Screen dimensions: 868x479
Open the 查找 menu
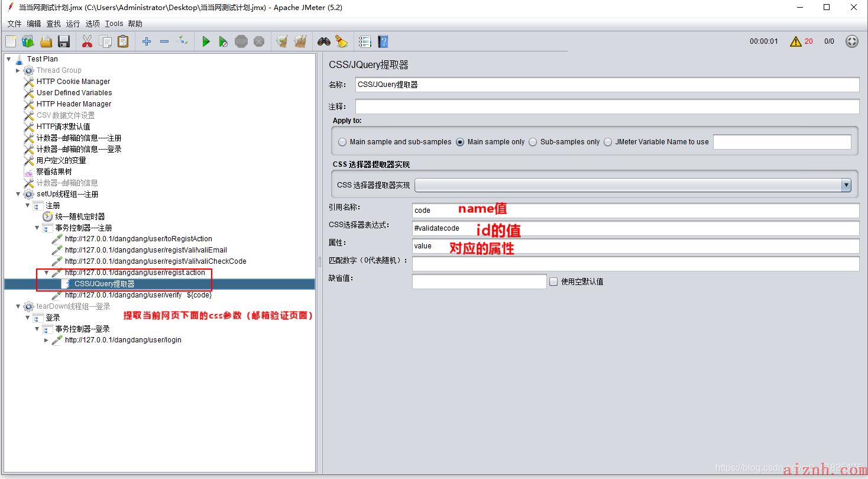53,24
